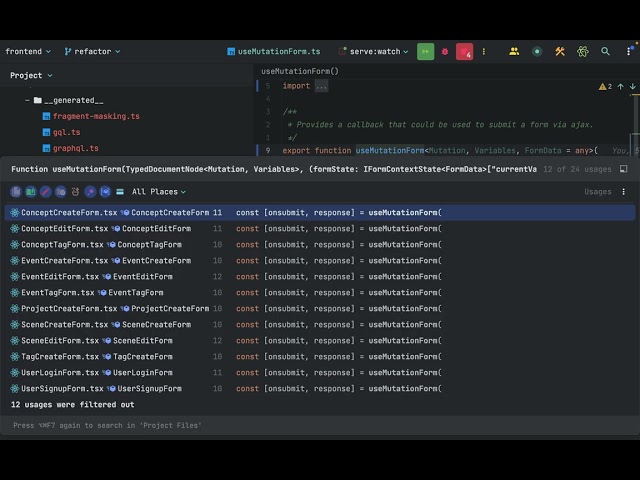This screenshot has width=640, height=480.
Task: Open the build tools hammer-wrench icon
Action: [x=560, y=51]
